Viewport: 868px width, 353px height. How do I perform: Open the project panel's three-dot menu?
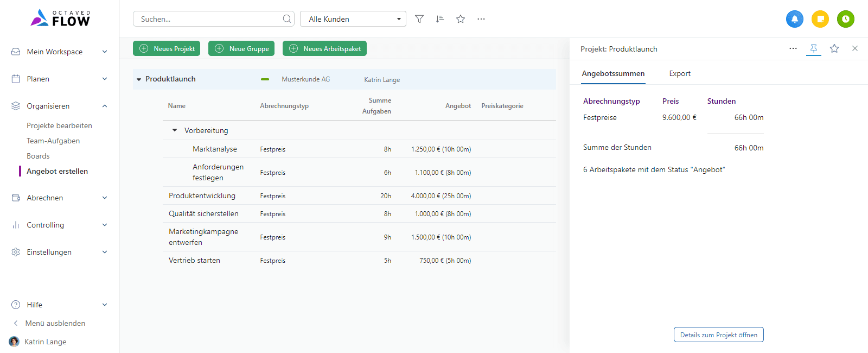pos(793,48)
